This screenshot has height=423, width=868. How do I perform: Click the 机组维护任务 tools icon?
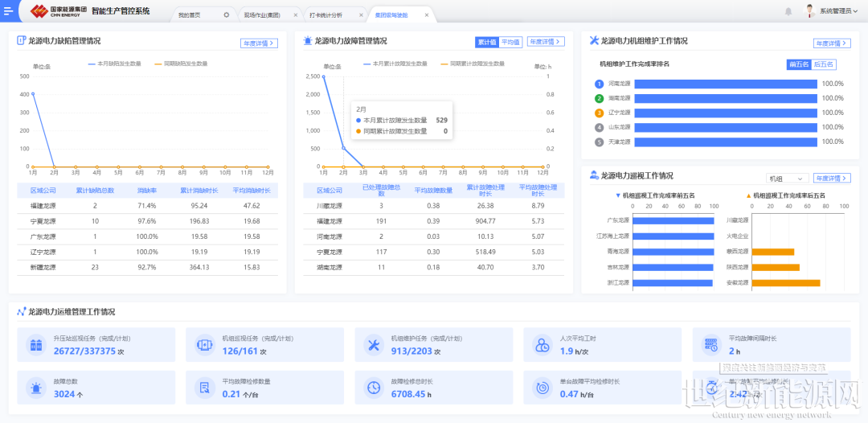tap(374, 345)
